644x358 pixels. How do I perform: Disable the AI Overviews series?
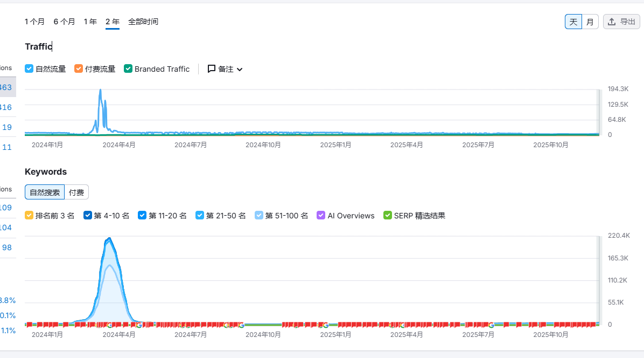[x=321, y=216]
